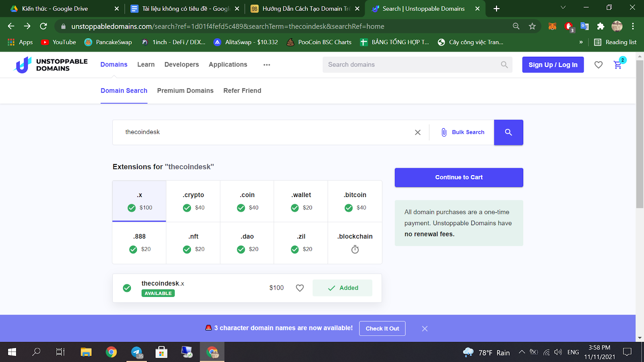Open the Applications menu
The image size is (644, 362).
[228, 64]
